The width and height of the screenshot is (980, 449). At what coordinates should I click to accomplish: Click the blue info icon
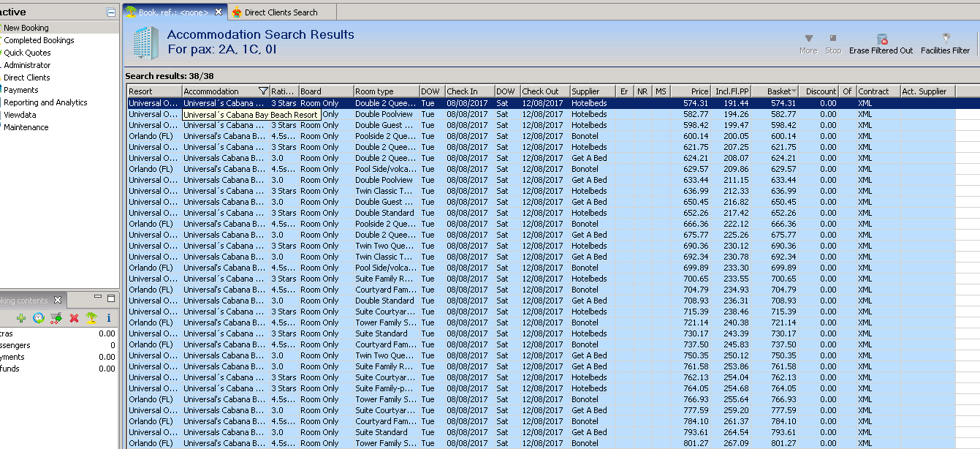(109, 318)
